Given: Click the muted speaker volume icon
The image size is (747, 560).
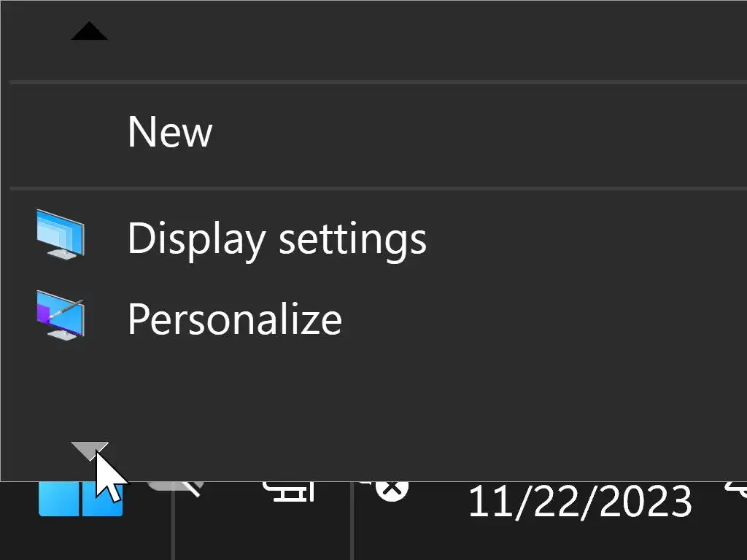Looking at the screenshot, I should coord(387,489).
